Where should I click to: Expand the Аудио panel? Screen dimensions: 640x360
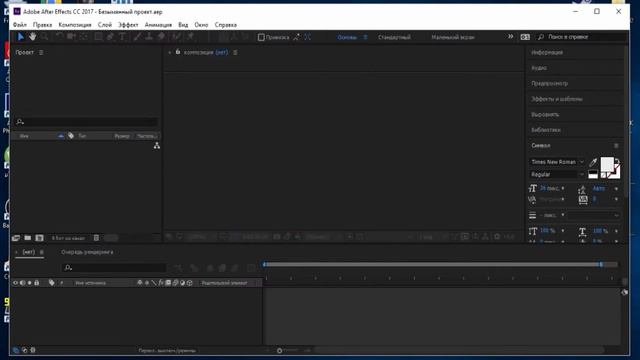click(x=539, y=68)
